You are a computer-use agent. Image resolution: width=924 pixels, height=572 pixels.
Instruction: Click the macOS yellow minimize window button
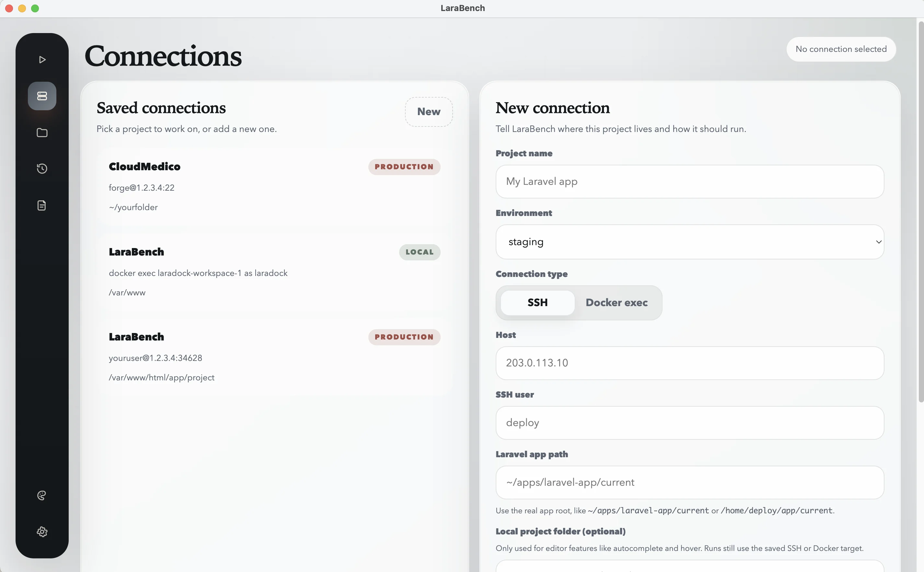[x=22, y=8]
